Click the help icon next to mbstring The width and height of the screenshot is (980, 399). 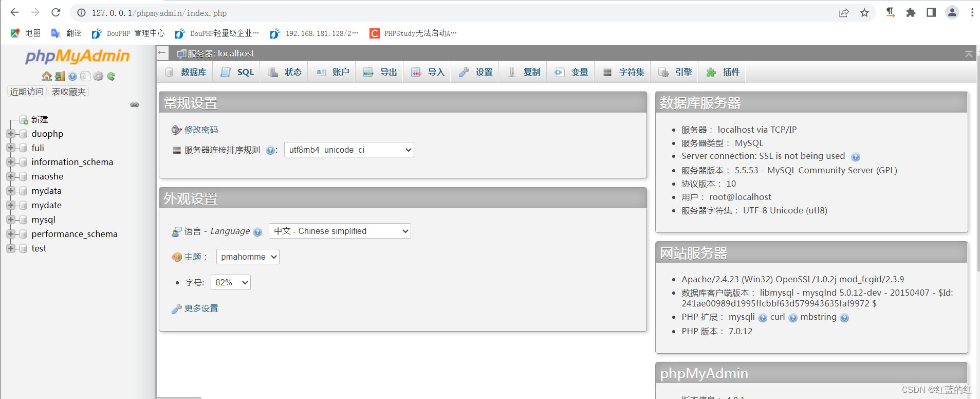pyautogui.click(x=844, y=318)
